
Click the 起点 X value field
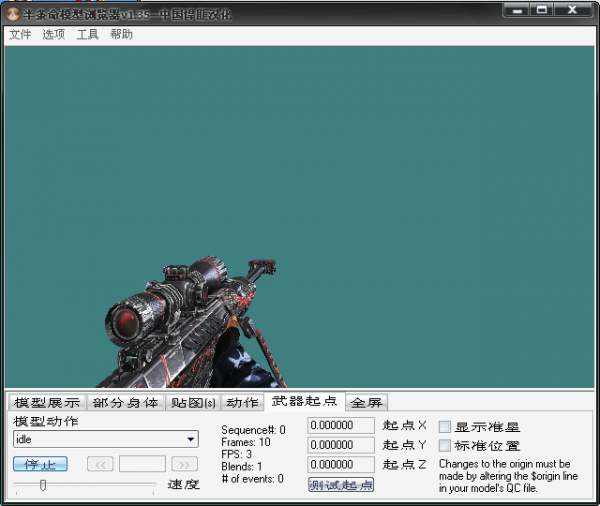341,425
